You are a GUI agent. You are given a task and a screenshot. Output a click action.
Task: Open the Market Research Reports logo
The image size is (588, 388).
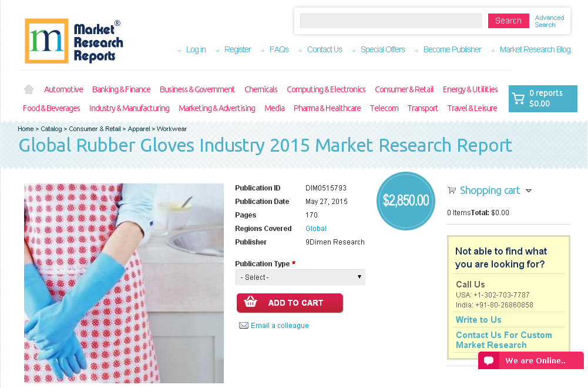pyautogui.click(x=74, y=41)
